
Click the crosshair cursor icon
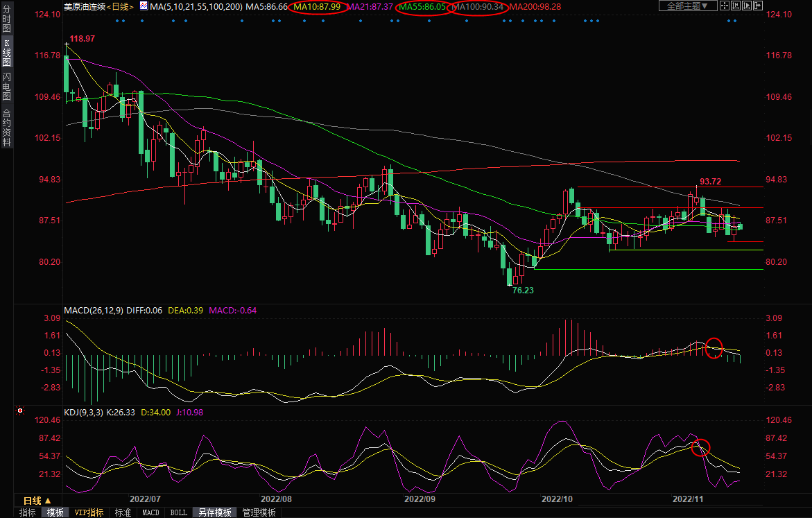click(x=725, y=6)
